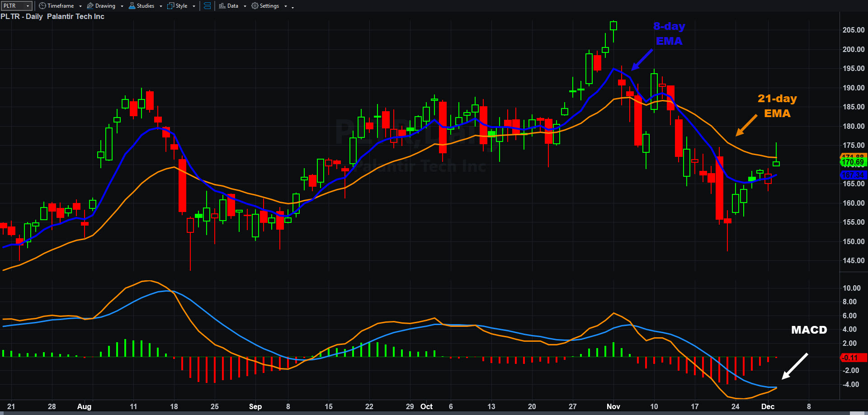The height and width of the screenshot is (415, 868).
Task: Open the Data menu label
Action: 233,6
